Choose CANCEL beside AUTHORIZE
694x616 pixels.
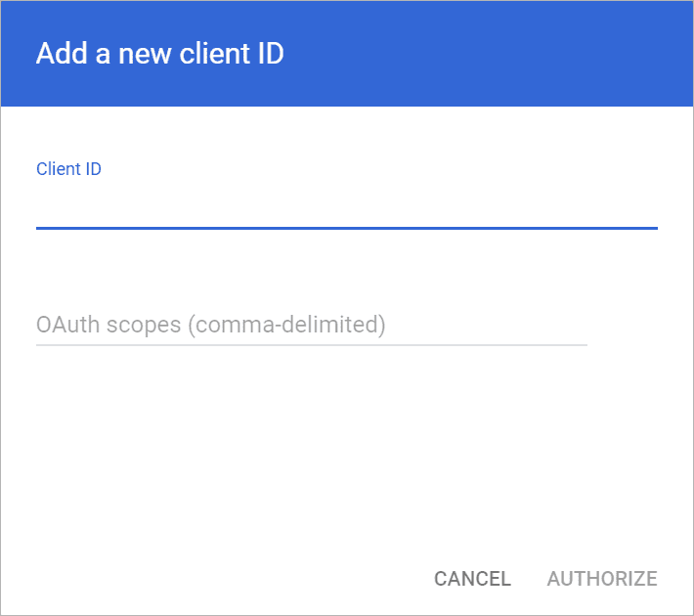(x=472, y=579)
